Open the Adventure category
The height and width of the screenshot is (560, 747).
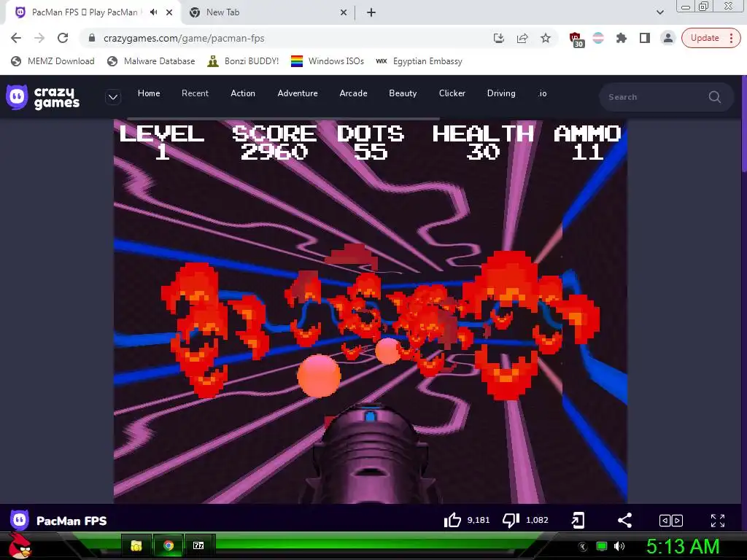[x=298, y=93]
